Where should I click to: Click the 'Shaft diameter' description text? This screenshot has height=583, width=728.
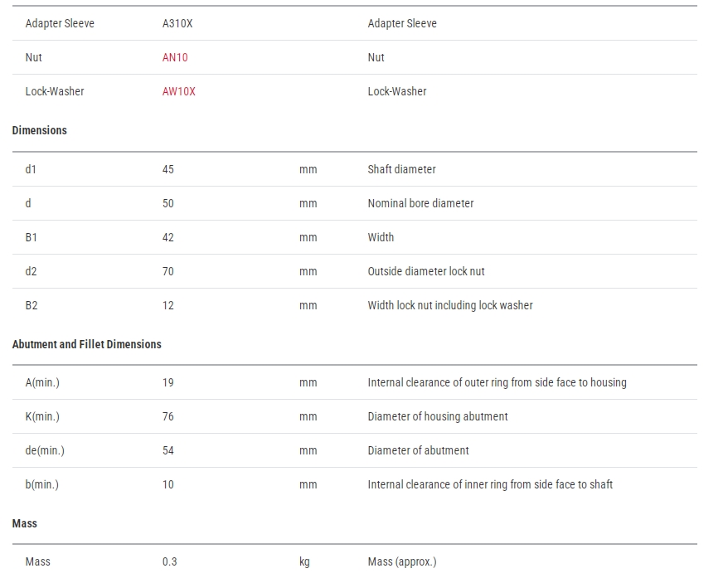coord(401,169)
